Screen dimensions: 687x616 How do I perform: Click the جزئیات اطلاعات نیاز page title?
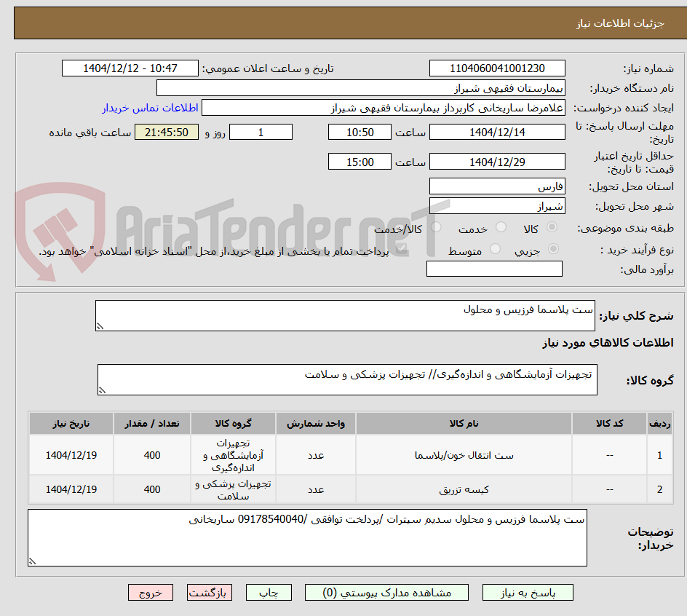(x=620, y=23)
